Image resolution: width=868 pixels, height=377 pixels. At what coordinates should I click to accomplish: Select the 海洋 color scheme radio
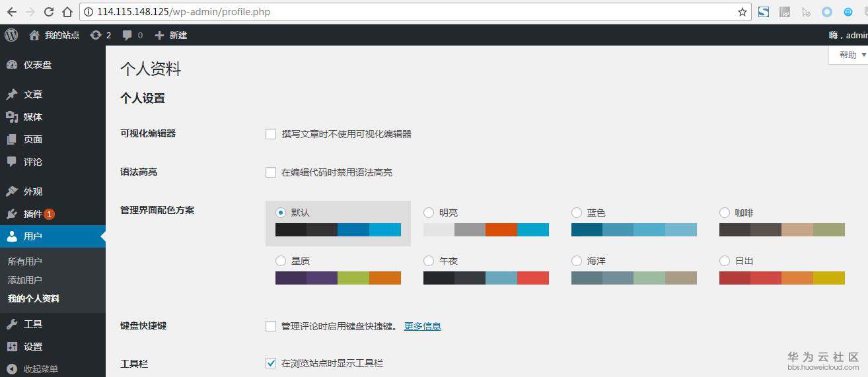[x=577, y=261]
